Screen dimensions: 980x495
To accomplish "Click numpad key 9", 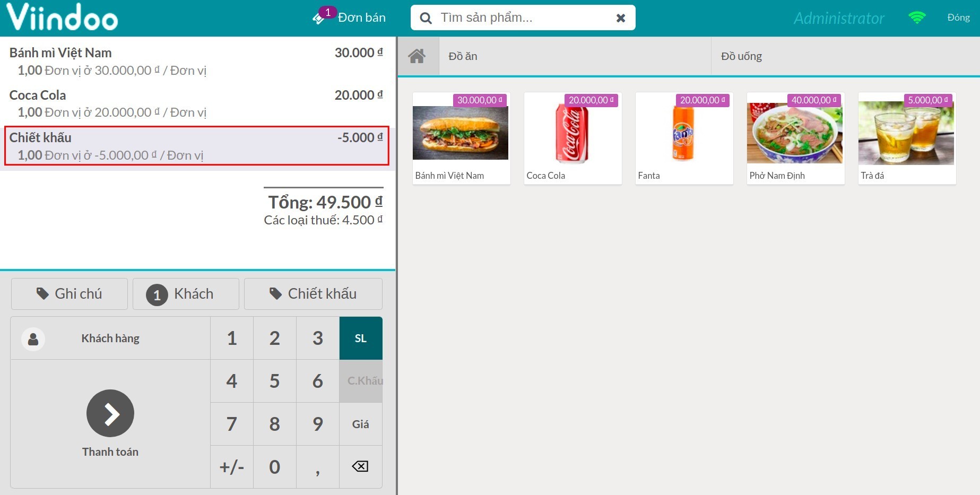I will click(x=318, y=424).
